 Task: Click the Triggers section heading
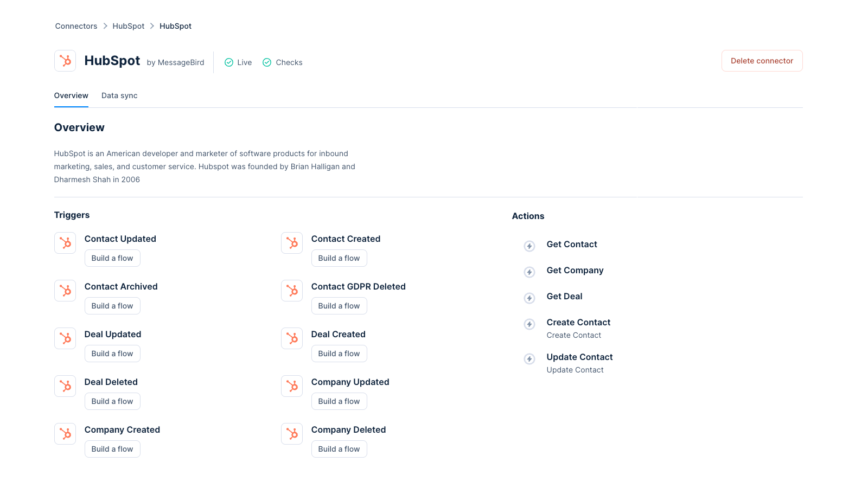72,215
